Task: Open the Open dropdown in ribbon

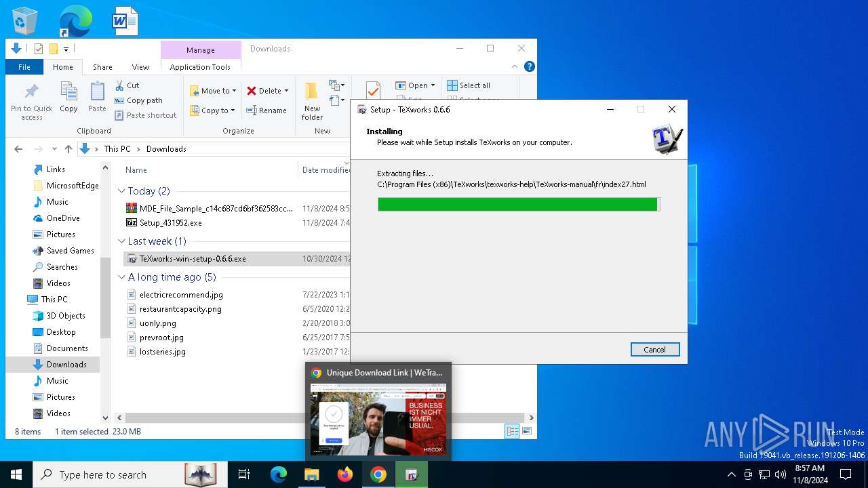Action: click(x=415, y=85)
